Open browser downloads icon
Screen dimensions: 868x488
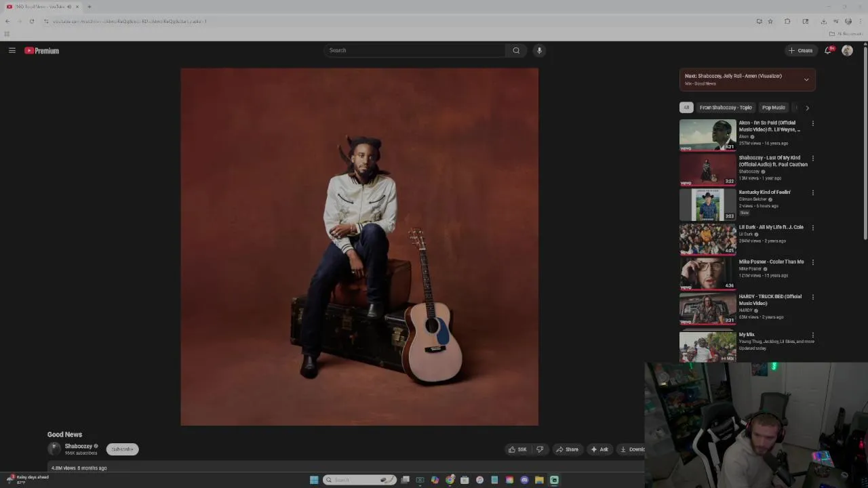click(823, 21)
